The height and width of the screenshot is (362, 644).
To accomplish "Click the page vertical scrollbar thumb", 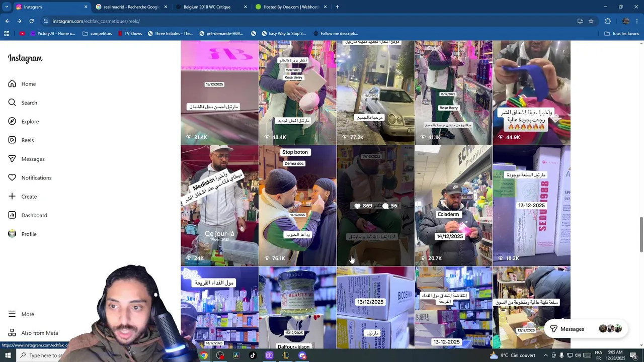I will point(641,235).
